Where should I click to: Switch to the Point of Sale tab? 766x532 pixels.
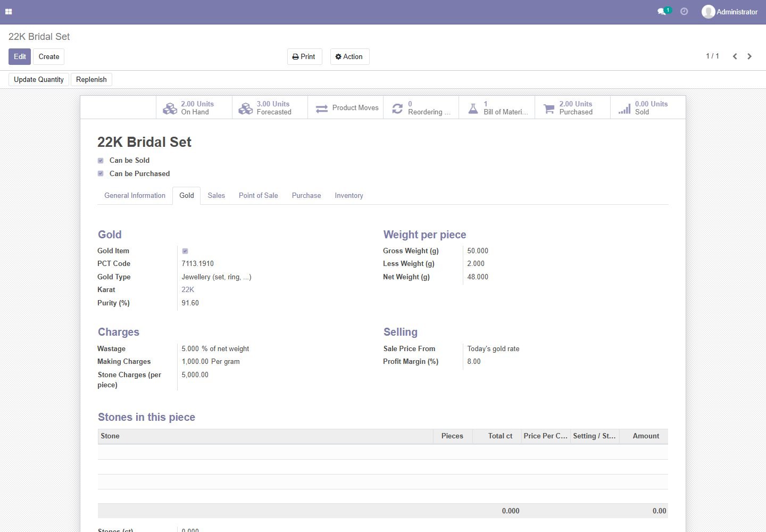click(258, 195)
